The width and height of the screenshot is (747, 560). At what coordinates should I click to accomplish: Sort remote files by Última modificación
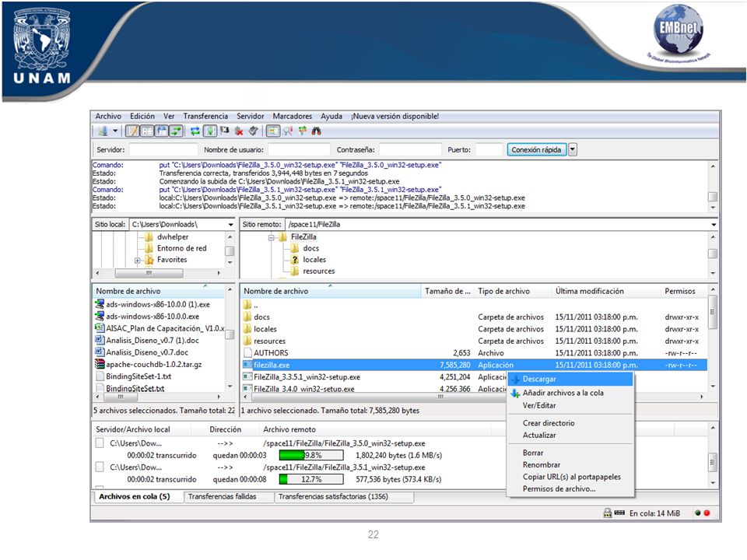(606, 291)
